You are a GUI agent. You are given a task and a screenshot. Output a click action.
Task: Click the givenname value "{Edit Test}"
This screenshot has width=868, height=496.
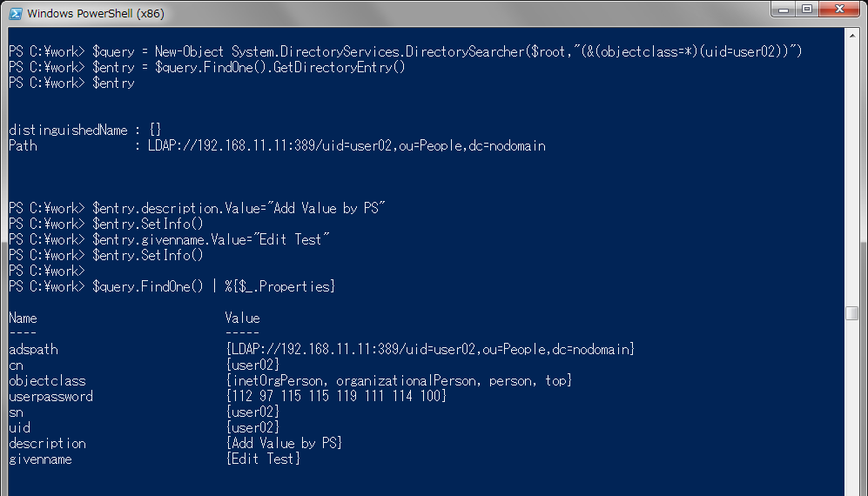coord(263,459)
